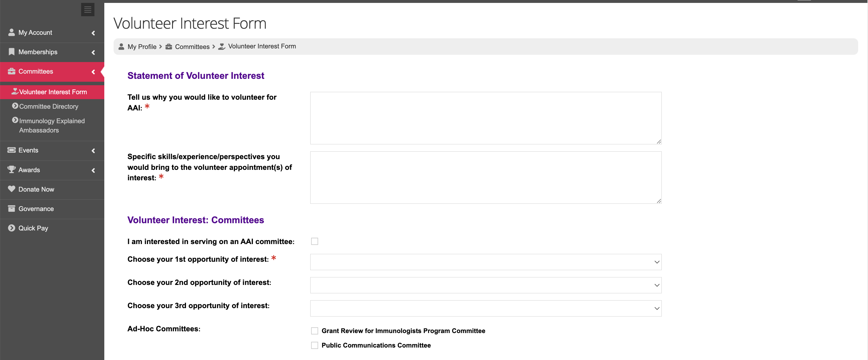Click the hamburger sidebar toggle icon
The height and width of the screenshot is (360, 868).
click(x=87, y=10)
